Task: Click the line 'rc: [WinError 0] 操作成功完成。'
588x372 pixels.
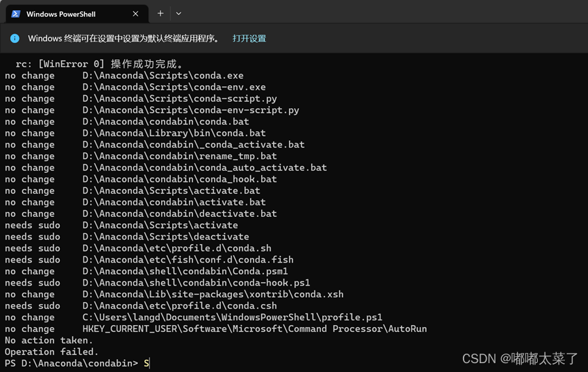Action: (x=99, y=64)
